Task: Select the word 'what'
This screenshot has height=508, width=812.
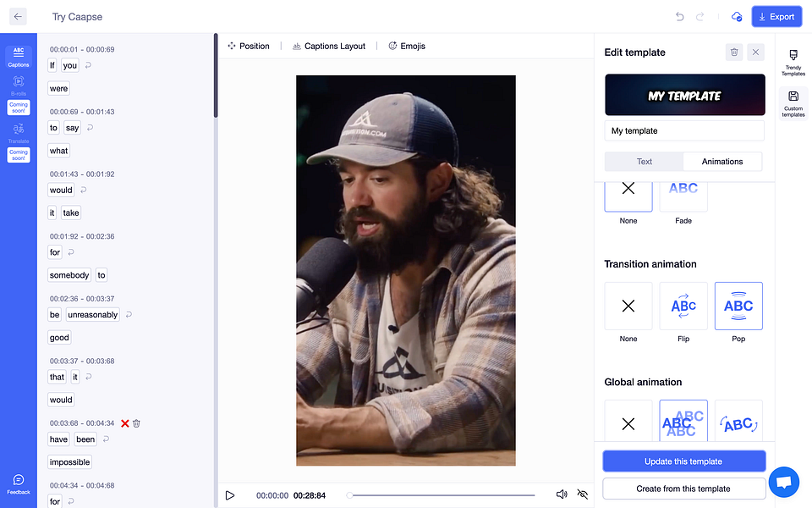Action: pyautogui.click(x=58, y=151)
